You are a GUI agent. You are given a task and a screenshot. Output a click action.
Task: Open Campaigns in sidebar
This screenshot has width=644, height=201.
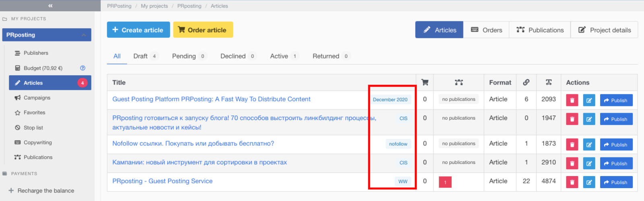[33, 97]
